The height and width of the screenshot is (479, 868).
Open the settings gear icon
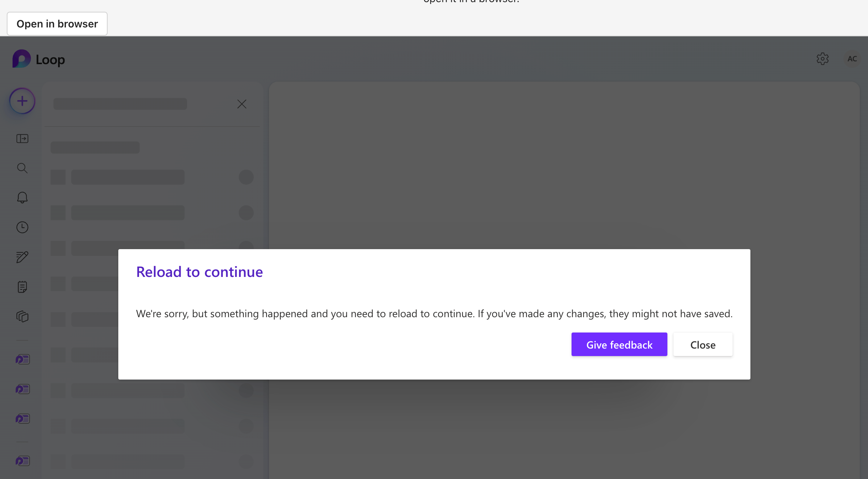[822, 59]
